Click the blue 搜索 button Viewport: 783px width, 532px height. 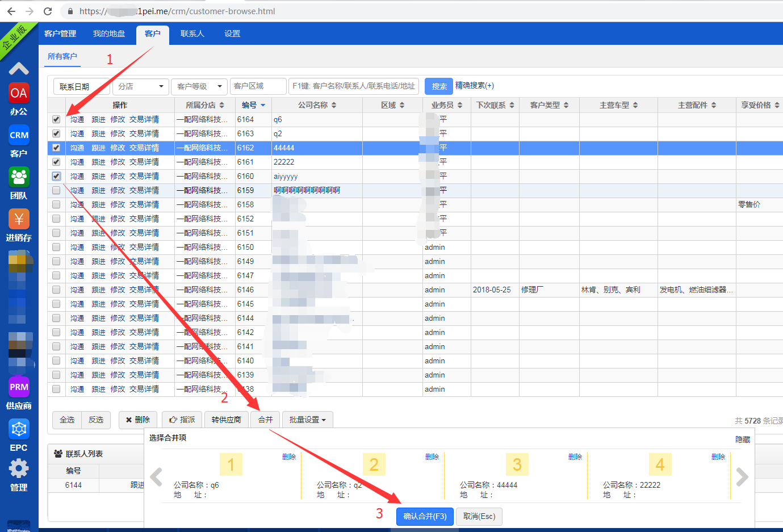439,86
